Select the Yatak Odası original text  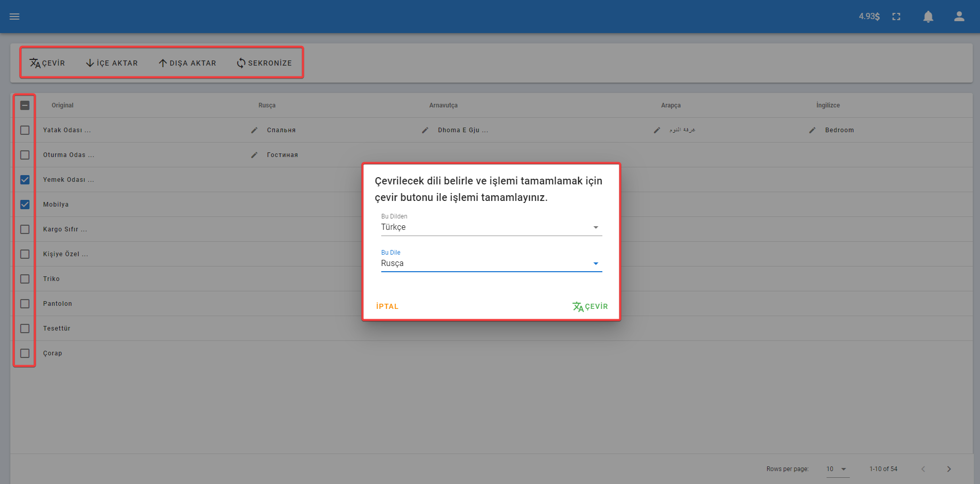(67, 130)
